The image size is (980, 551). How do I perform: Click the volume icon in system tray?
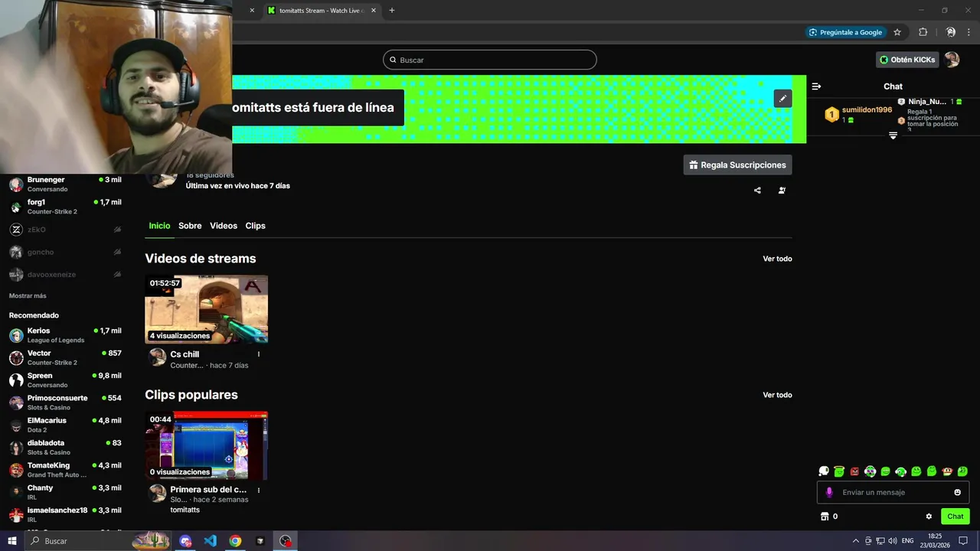tap(892, 541)
